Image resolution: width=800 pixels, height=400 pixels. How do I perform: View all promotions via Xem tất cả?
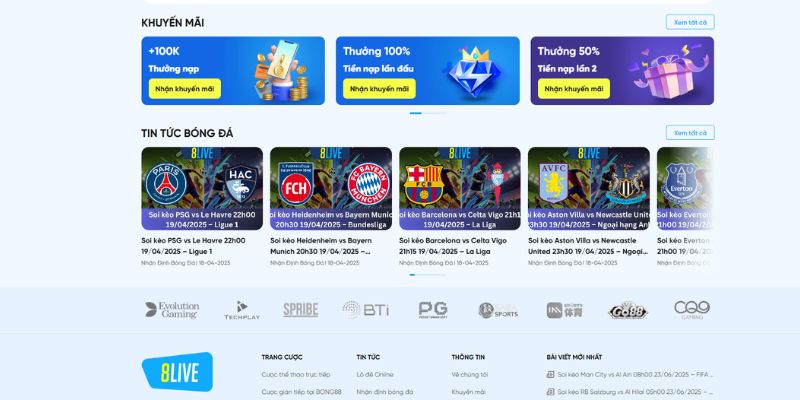pos(690,22)
